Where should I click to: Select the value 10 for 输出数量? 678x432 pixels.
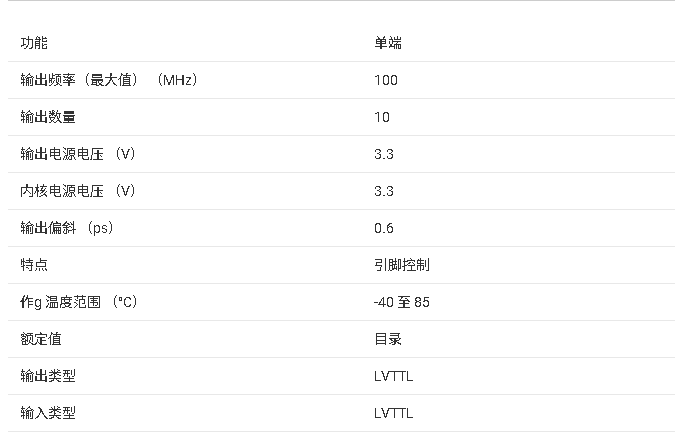[382, 117]
